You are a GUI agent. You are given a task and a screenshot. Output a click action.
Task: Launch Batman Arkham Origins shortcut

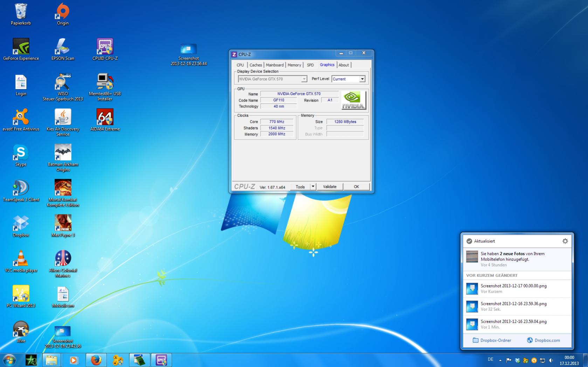point(63,153)
